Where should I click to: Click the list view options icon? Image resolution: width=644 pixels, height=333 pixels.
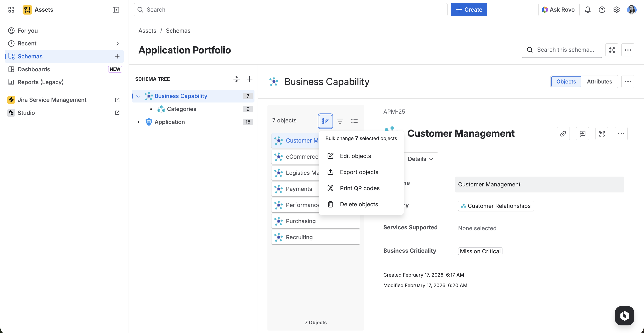click(354, 121)
